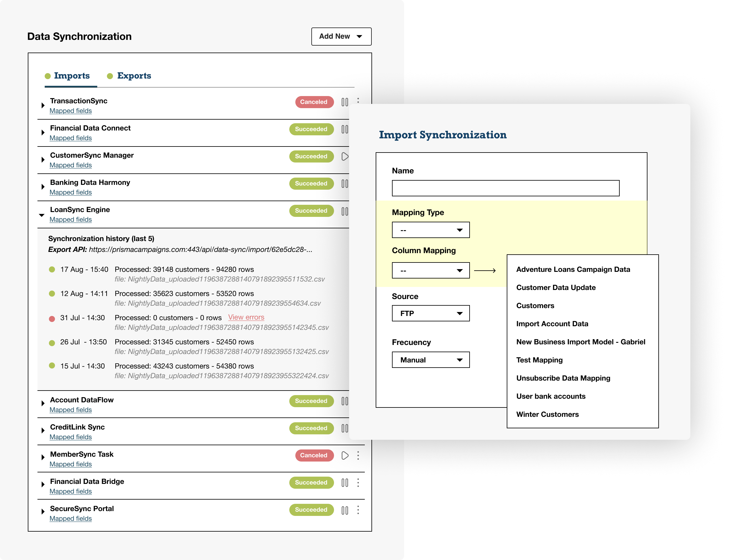Expand the CustomerSync Manager row

[x=43, y=160]
